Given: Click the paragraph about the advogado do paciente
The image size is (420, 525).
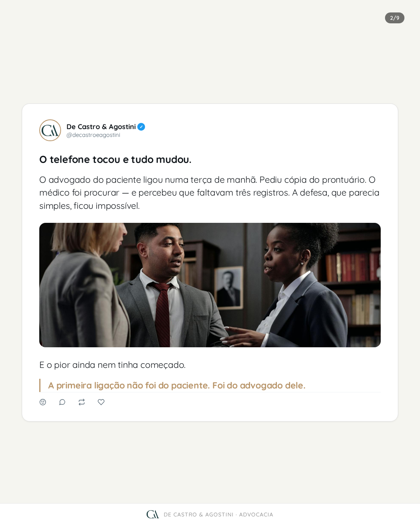Looking at the screenshot, I should (x=210, y=193).
